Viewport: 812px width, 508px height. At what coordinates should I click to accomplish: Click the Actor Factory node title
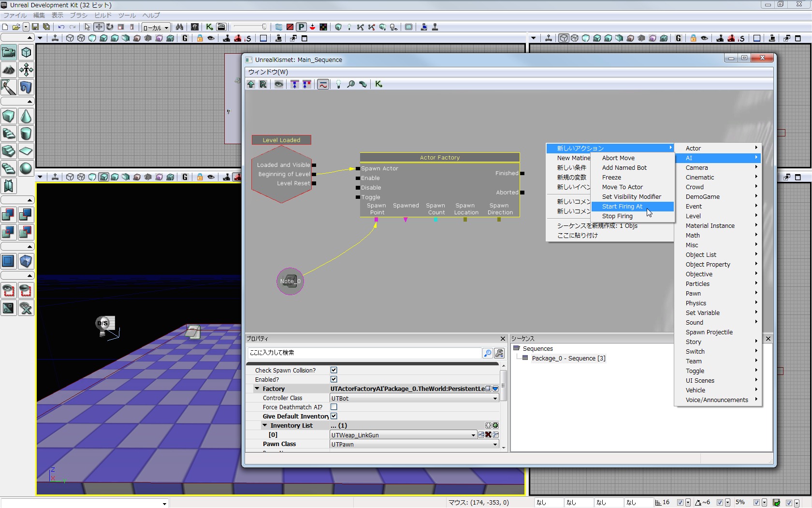439,158
